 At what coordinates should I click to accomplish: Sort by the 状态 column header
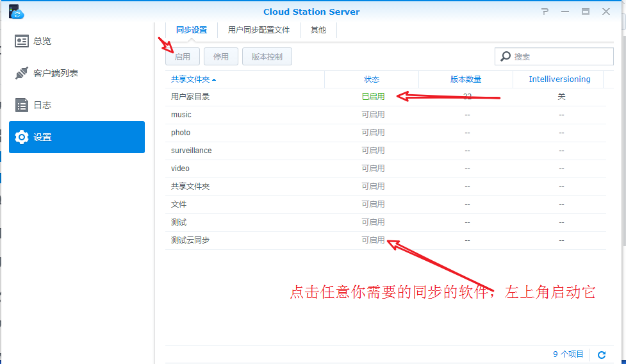pos(372,79)
